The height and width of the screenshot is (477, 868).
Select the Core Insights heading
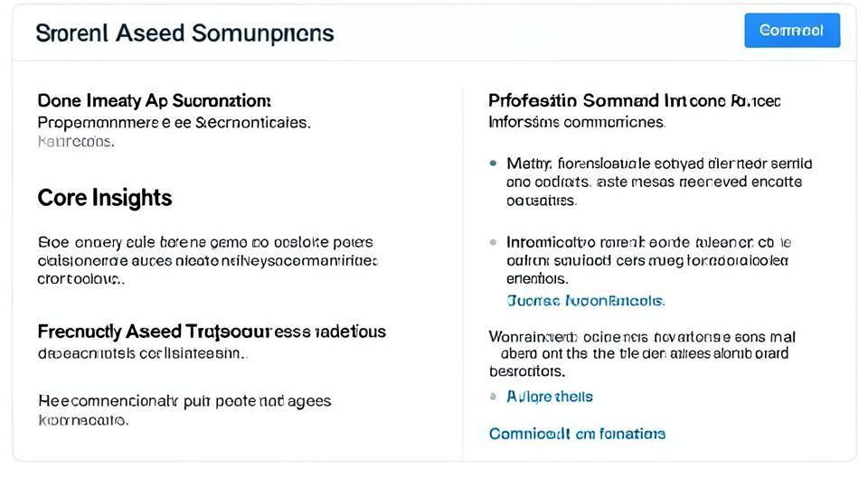click(105, 198)
